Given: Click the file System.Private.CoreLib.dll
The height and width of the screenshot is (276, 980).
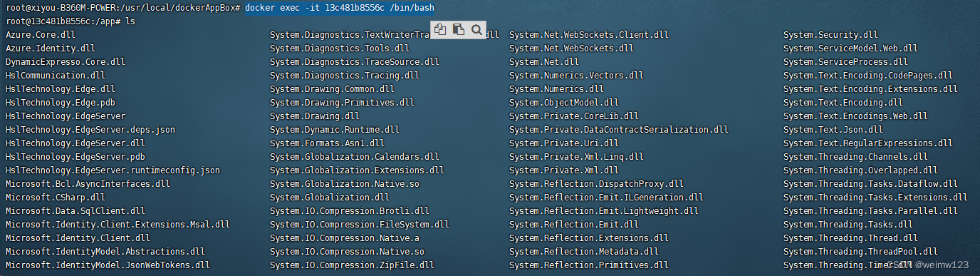Looking at the screenshot, I should tap(574, 116).
